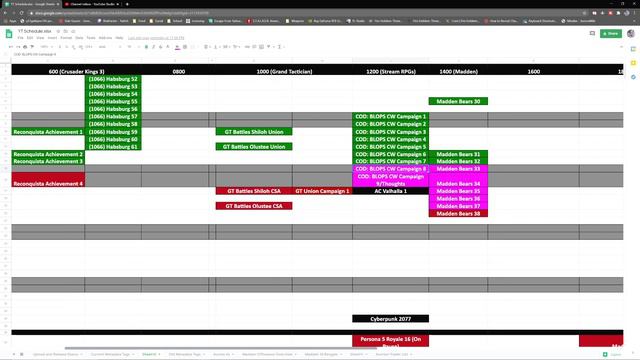640x360 pixels.
Task: Open the Insert menu
Action: tap(52, 38)
